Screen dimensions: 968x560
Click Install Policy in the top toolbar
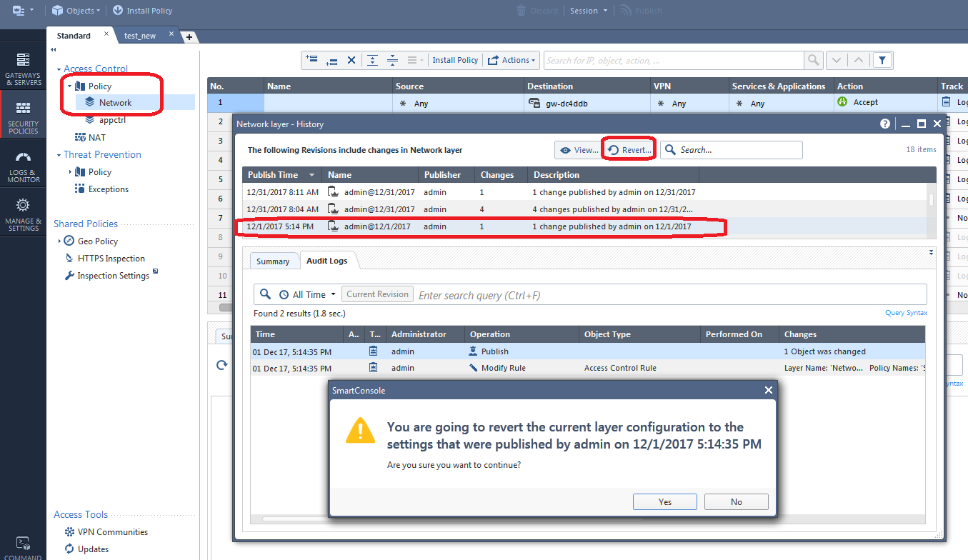point(142,11)
